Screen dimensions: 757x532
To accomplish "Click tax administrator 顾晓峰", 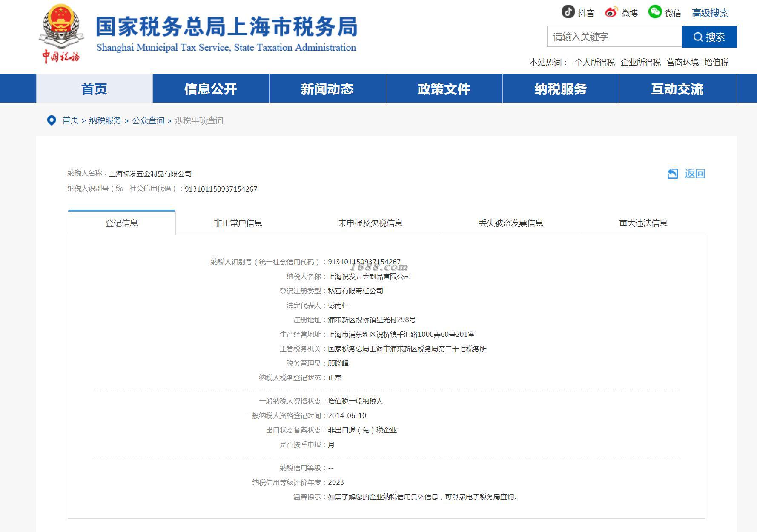I will pyautogui.click(x=338, y=363).
